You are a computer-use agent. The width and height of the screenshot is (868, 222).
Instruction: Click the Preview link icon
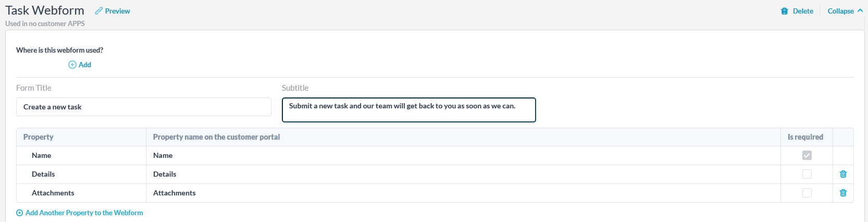coord(98,11)
